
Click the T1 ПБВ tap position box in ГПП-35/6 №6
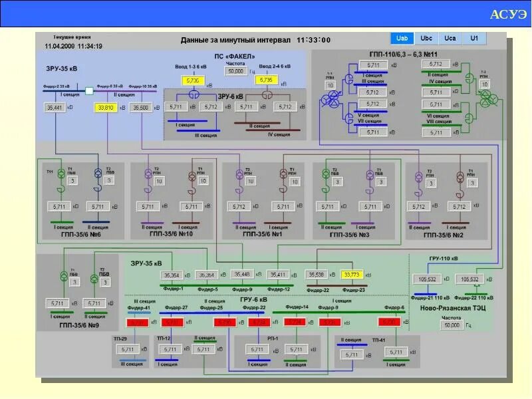(x=72, y=181)
